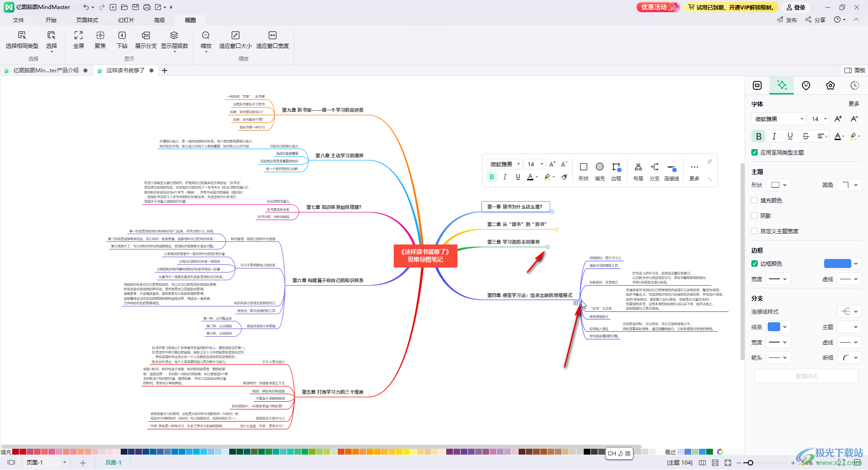This screenshot has height=470, width=868.
Task: Switch to the Slideshow ribbon tab
Action: pos(126,20)
